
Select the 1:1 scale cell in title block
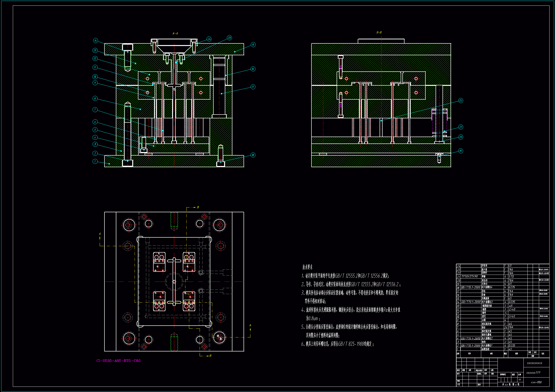519,380
